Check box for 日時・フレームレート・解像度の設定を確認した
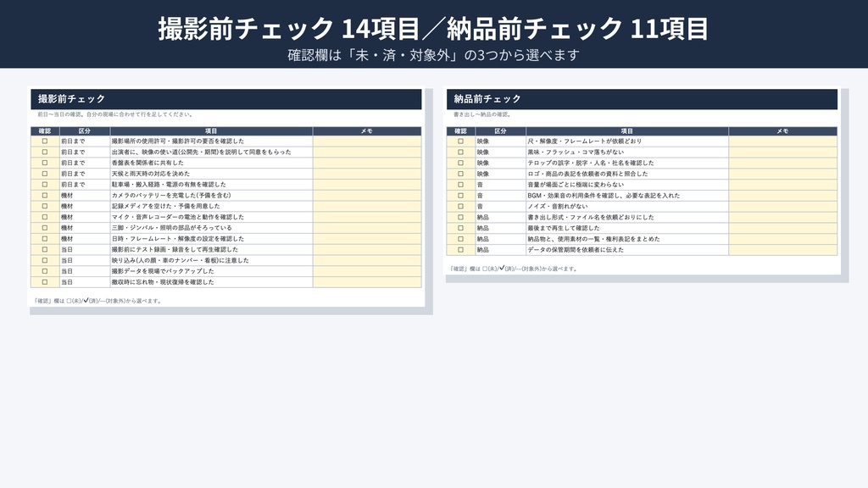 45,238
